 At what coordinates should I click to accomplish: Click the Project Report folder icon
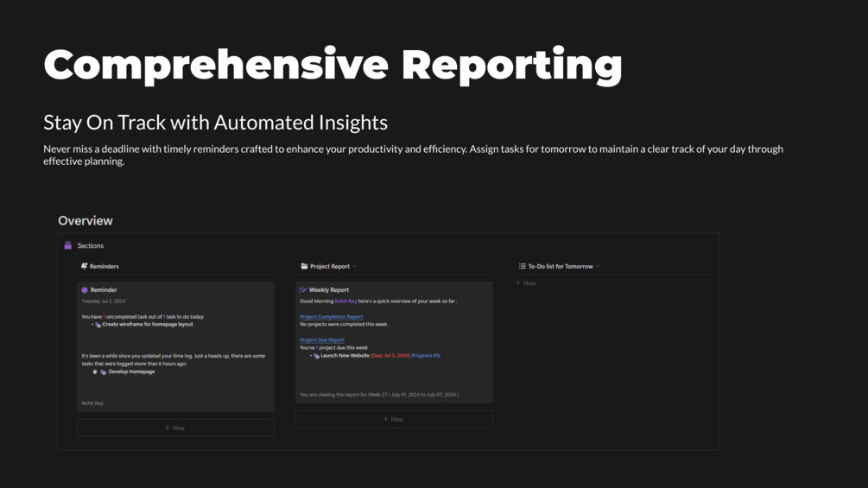304,266
